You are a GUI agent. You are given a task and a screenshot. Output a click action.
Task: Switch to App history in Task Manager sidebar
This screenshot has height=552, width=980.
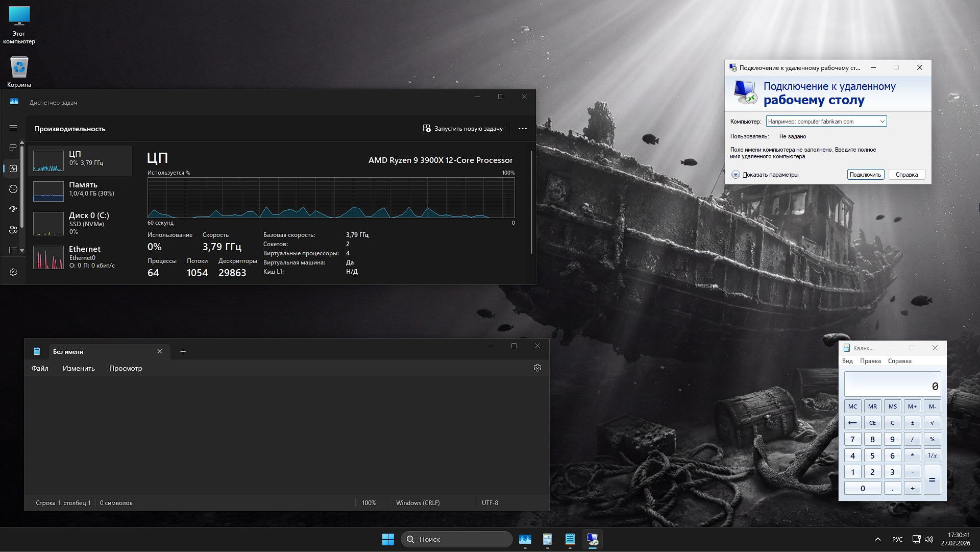pos(13,189)
